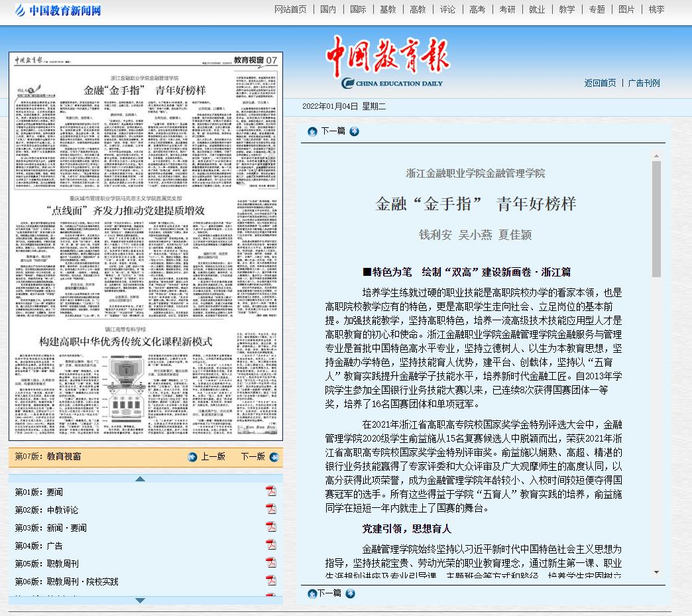Click the 下一篇 text above the article
Screen dimensions: 692x616
tap(333, 131)
